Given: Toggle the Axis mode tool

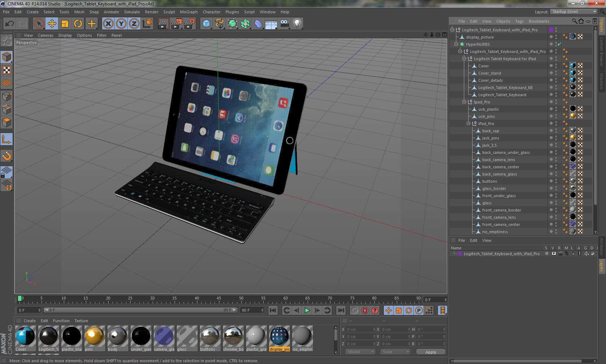Looking at the screenshot, I should pos(7,139).
